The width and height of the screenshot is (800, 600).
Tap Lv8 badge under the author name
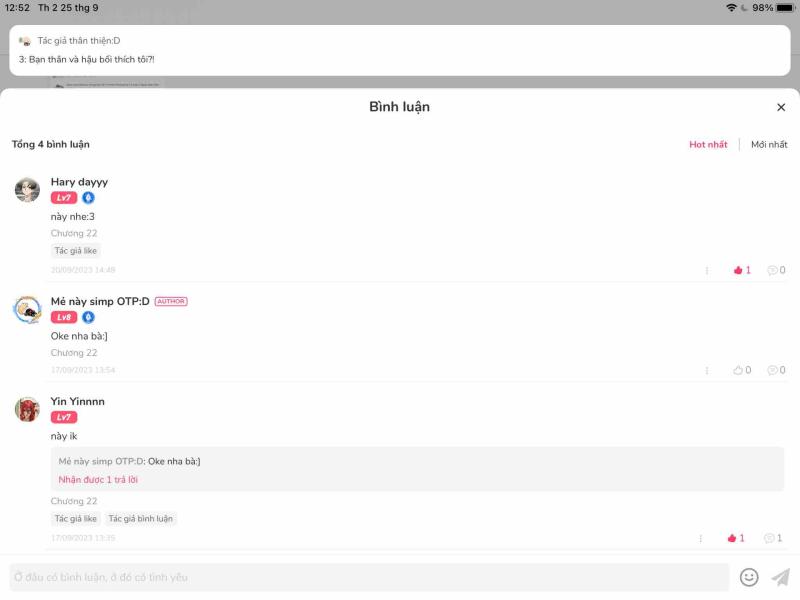click(64, 317)
